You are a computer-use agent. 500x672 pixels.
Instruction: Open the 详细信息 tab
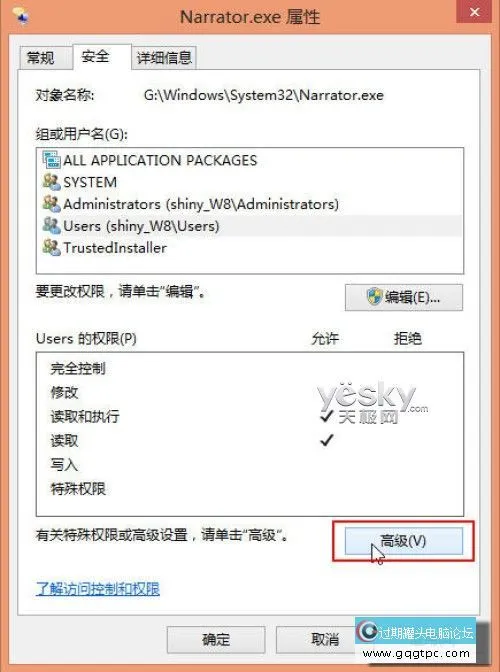(164, 57)
